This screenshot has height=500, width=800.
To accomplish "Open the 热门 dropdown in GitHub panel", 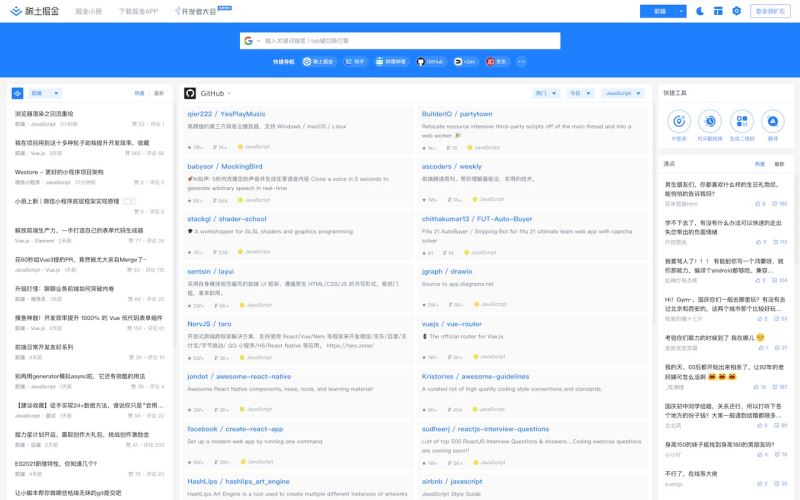I will point(545,93).
